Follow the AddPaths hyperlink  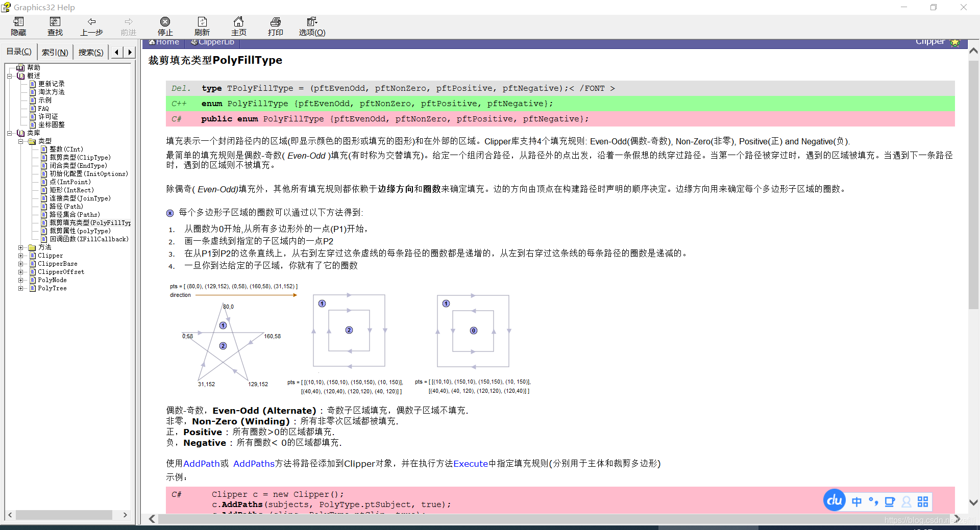(254, 464)
